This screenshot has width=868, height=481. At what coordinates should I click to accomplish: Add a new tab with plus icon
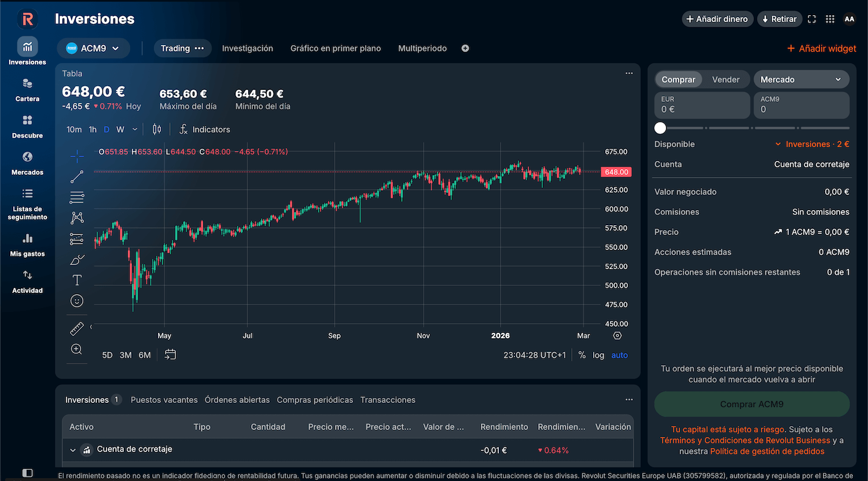tap(465, 49)
